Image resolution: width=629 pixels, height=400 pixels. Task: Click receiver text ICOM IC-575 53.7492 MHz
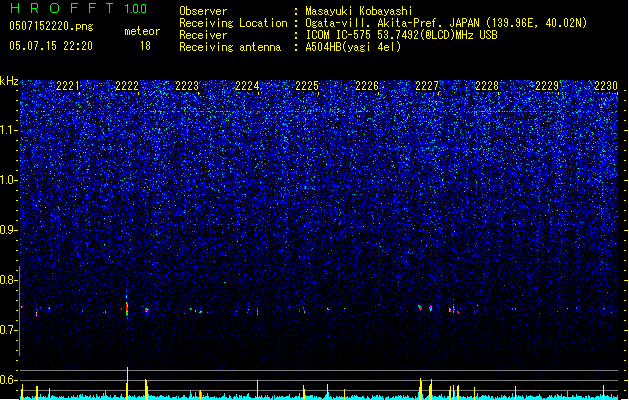point(401,35)
